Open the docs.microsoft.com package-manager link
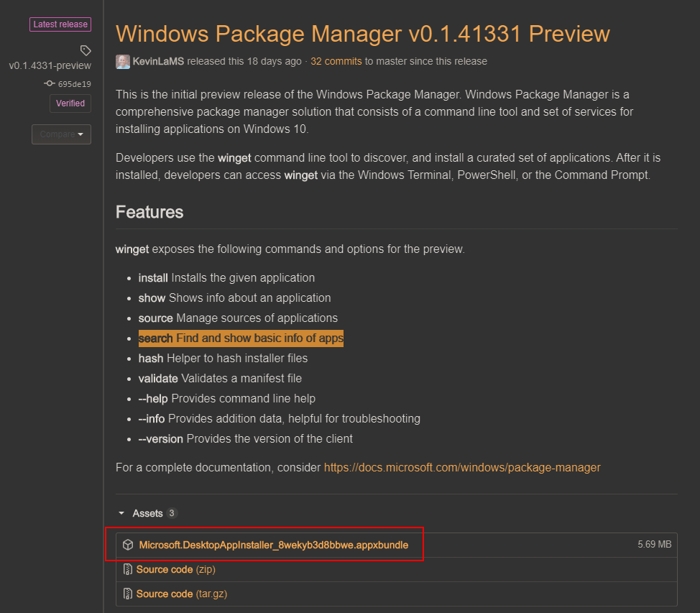 point(462,467)
